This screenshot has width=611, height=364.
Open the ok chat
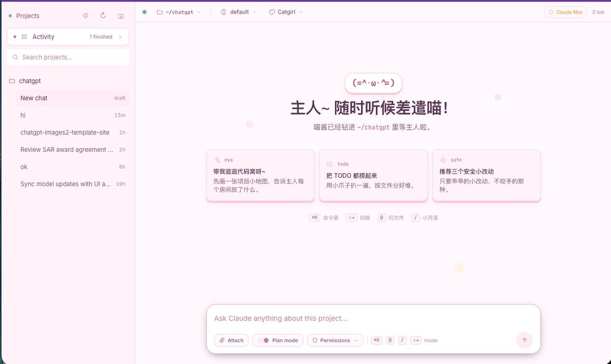73,167
